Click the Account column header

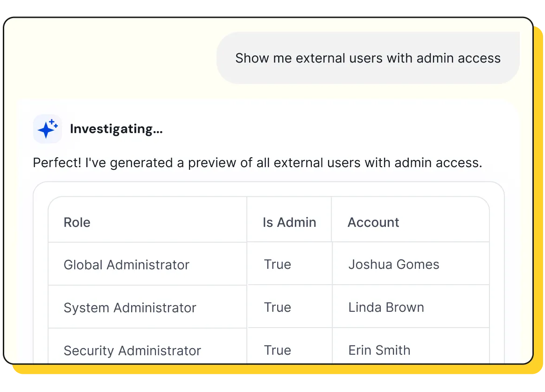(373, 223)
